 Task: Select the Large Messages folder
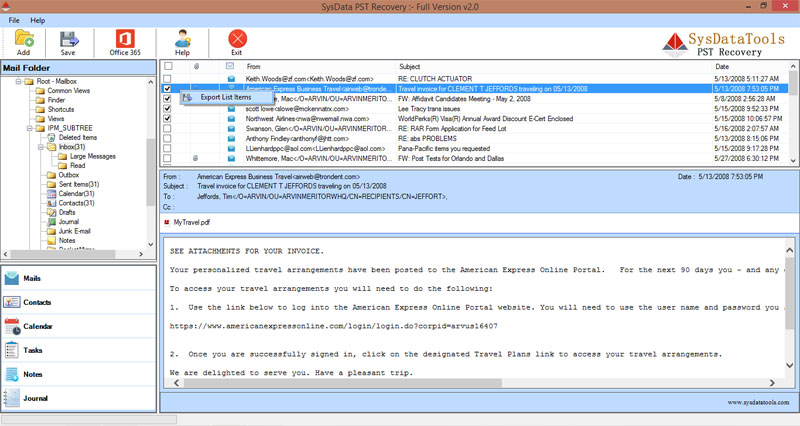(x=92, y=156)
